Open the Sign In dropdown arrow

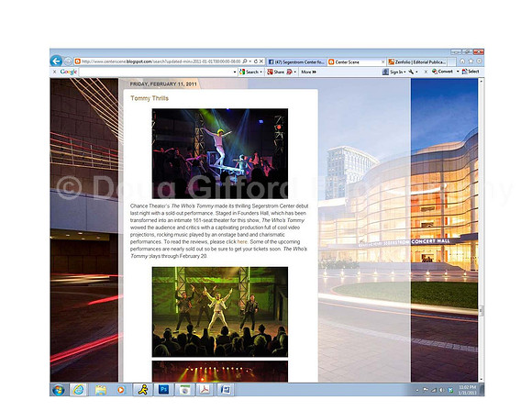click(x=405, y=72)
